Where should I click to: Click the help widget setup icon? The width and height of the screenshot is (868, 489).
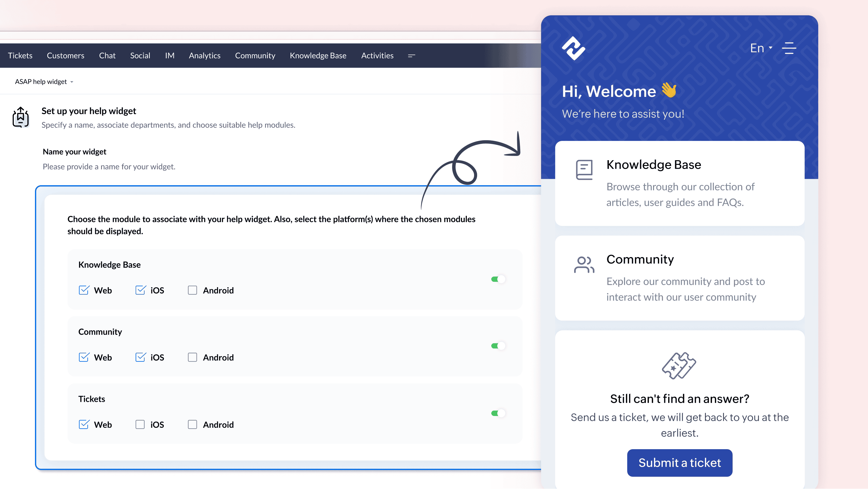point(20,117)
